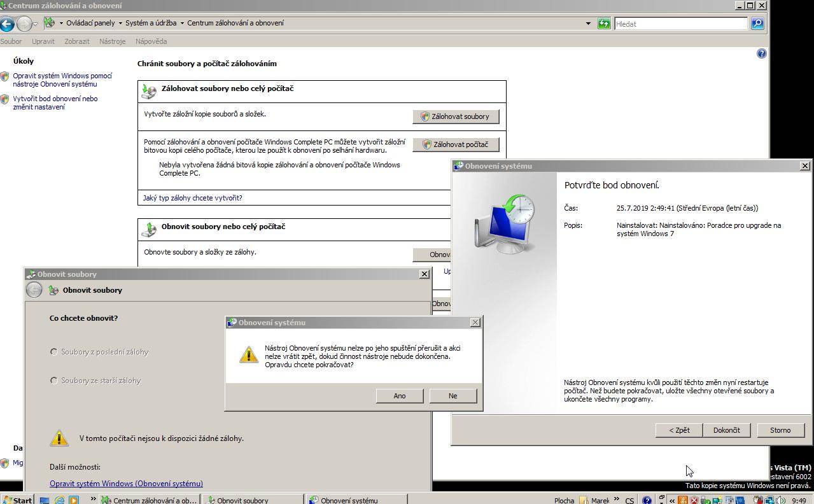Click warning icon beside 'V tomto počítači' message
The height and width of the screenshot is (504, 814).
pyautogui.click(x=59, y=438)
